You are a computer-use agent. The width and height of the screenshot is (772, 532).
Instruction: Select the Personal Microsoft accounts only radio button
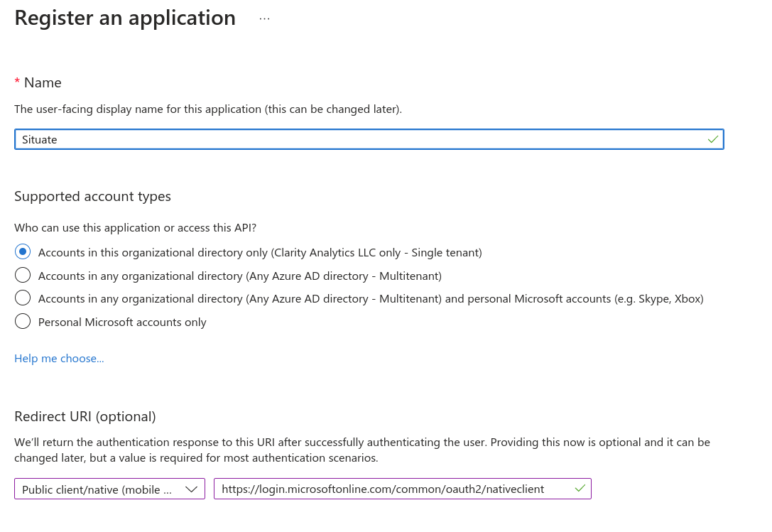pos(23,322)
